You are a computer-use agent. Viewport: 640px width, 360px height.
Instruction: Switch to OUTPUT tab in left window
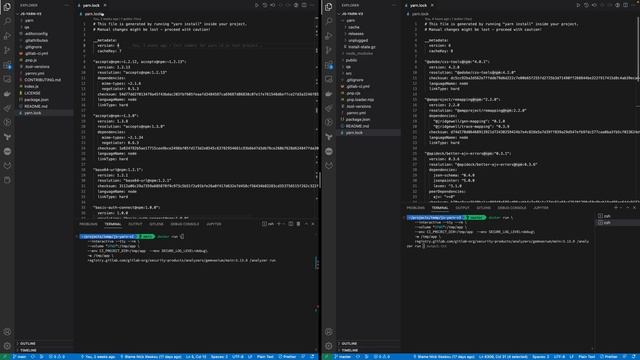point(135,224)
